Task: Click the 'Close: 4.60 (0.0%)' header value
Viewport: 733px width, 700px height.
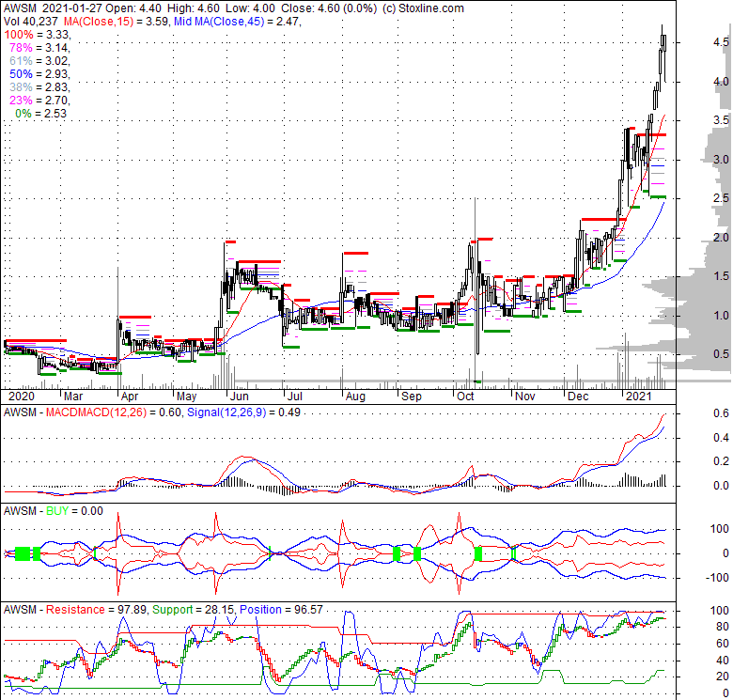Action: click(x=329, y=8)
